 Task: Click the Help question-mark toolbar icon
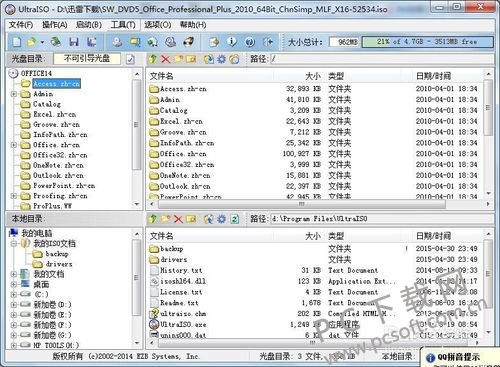250,42
